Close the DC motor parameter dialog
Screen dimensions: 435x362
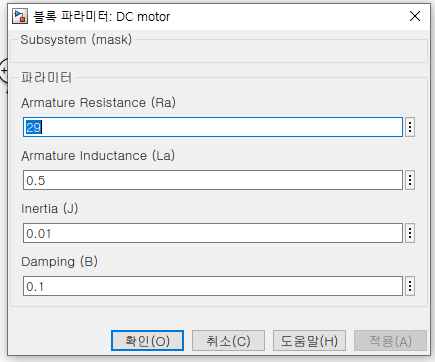coord(415,16)
